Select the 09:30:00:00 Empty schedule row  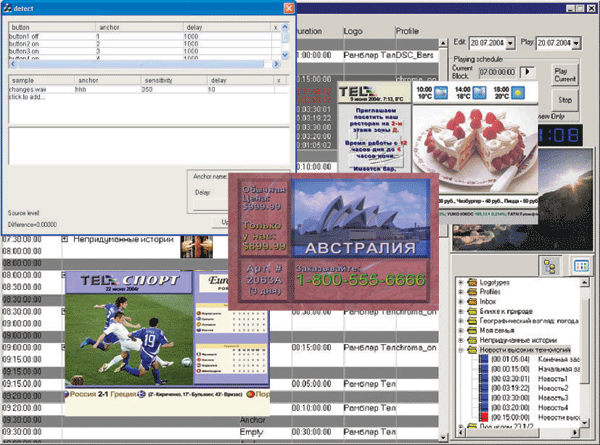(220, 432)
